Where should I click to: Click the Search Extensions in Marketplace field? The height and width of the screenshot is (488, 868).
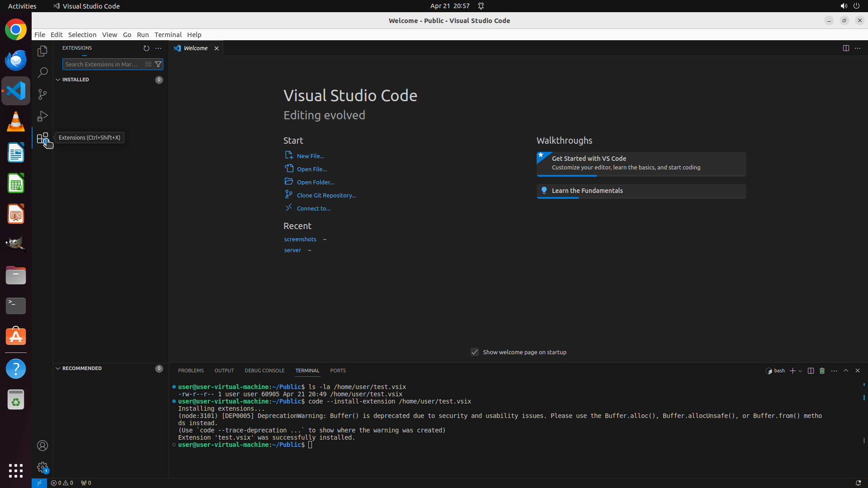point(102,64)
